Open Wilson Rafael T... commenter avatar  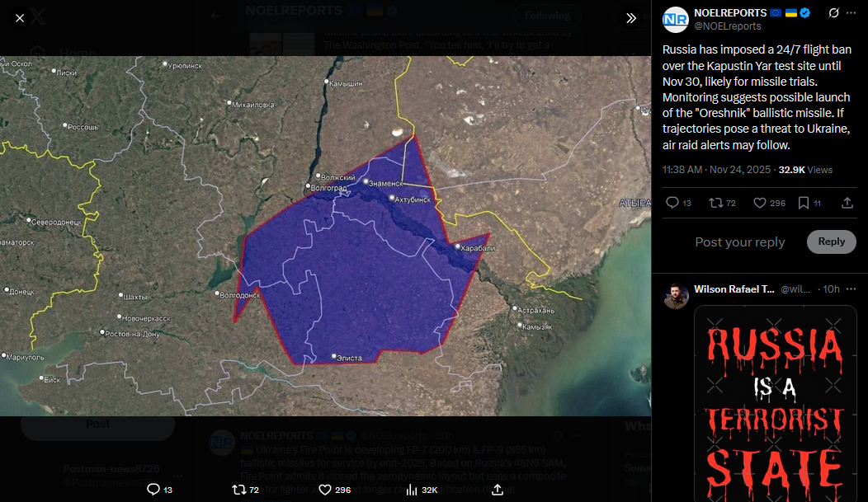pos(676,296)
